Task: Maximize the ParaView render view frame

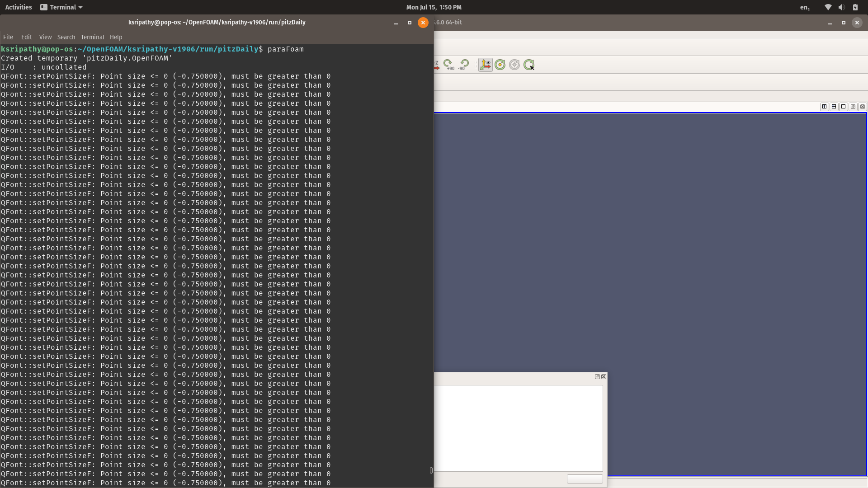Action: coord(843,107)
